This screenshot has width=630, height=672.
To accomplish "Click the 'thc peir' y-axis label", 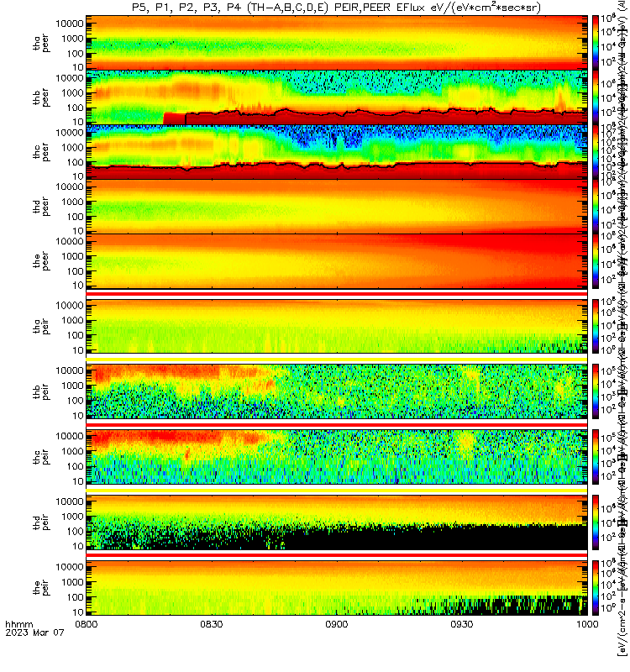I will [x=41, y=457].
